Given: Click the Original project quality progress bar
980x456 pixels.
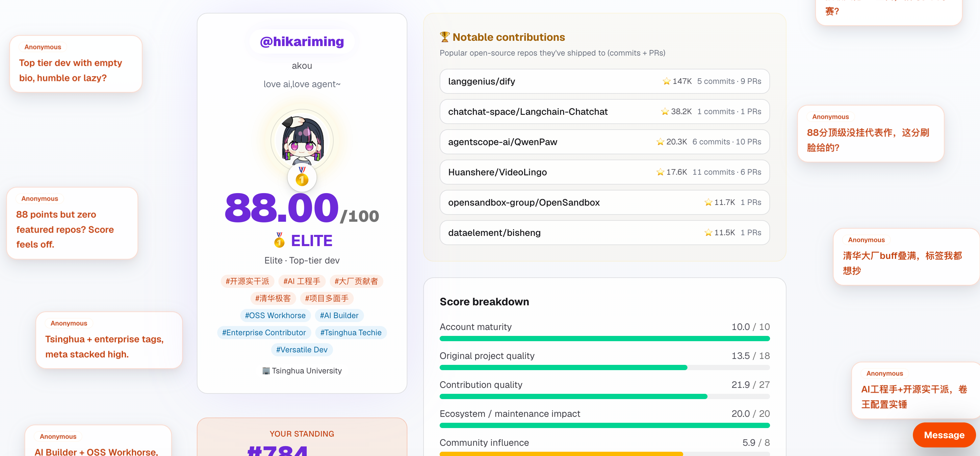Looking at the screenshot, I should click(604, 367).
